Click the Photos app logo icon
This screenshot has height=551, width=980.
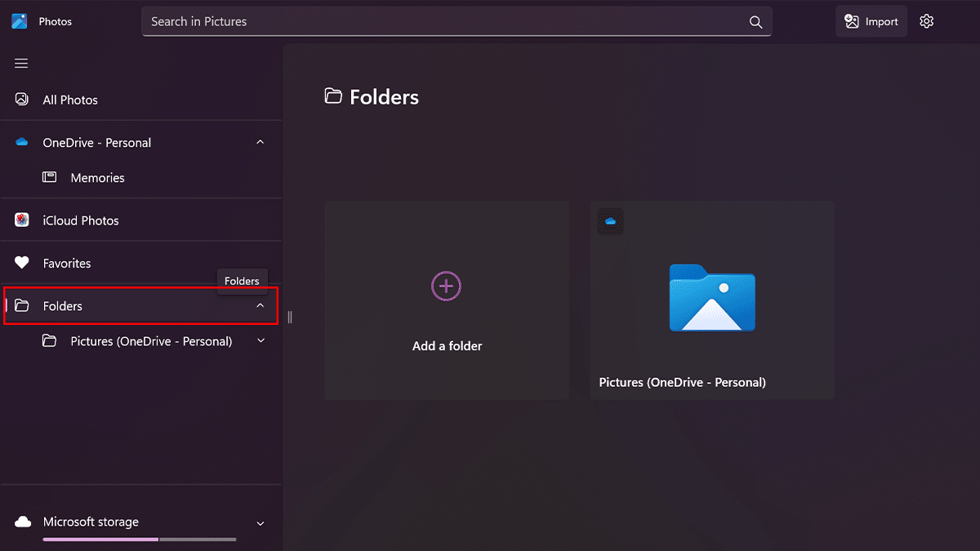click(20, 22)
